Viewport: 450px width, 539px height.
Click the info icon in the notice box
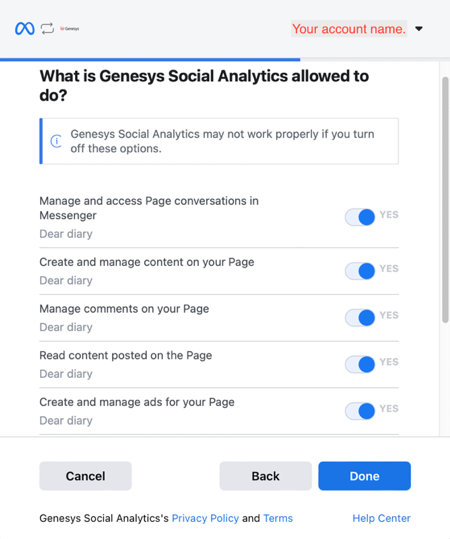(56, 141)
